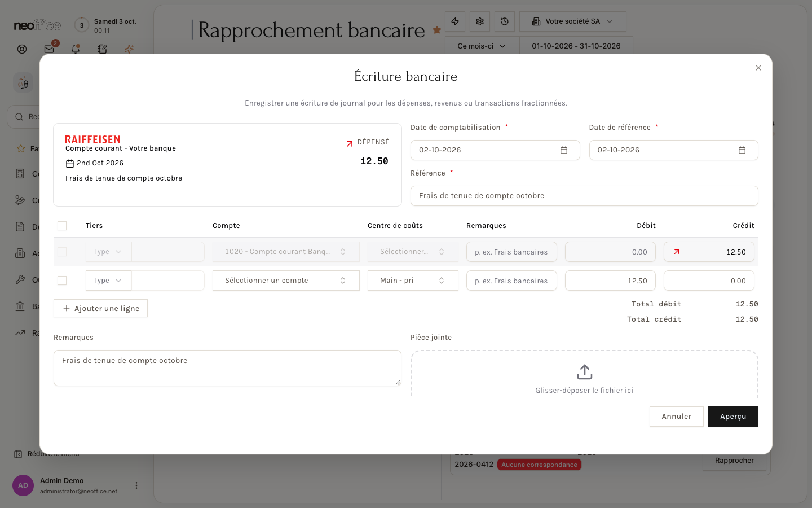The width and height of the screenshot is (812, 508).
Task: Click the Débit field showing 12.50
Action: [x=610, y=281]
